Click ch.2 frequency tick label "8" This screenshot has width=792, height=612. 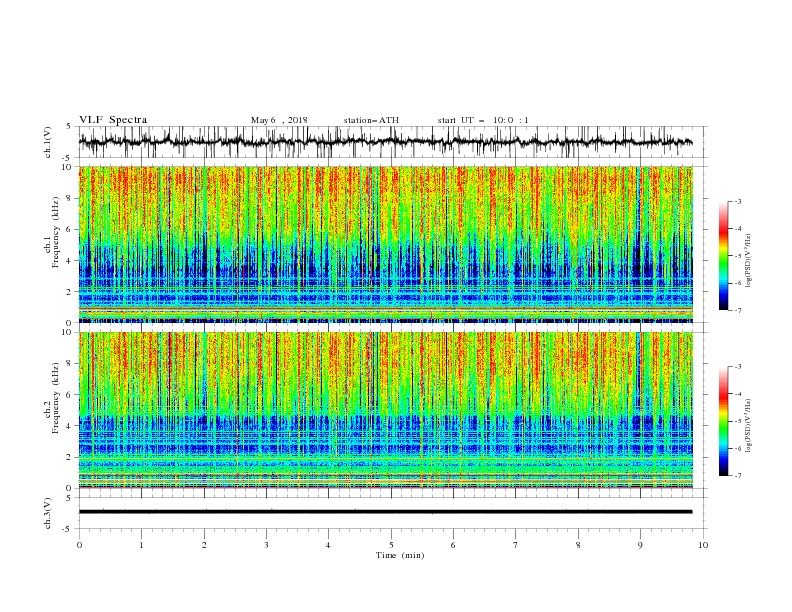coord(70,364)
